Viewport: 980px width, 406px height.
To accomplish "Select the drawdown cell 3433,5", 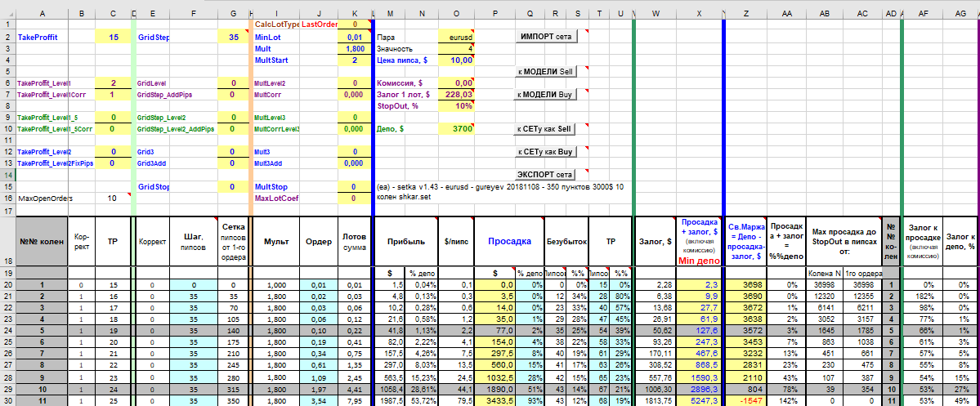I will [496, 399].
